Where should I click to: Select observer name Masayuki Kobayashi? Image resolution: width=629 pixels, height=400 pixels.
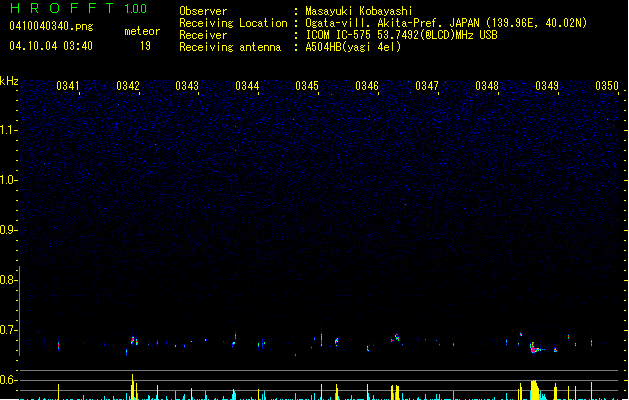point(359,11)
